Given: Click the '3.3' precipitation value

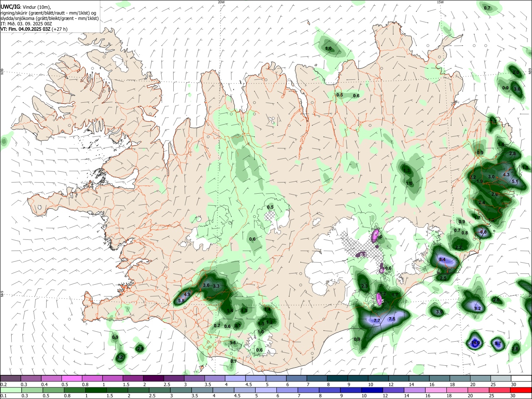Looking at the screenshot, I should pos(216,286).
